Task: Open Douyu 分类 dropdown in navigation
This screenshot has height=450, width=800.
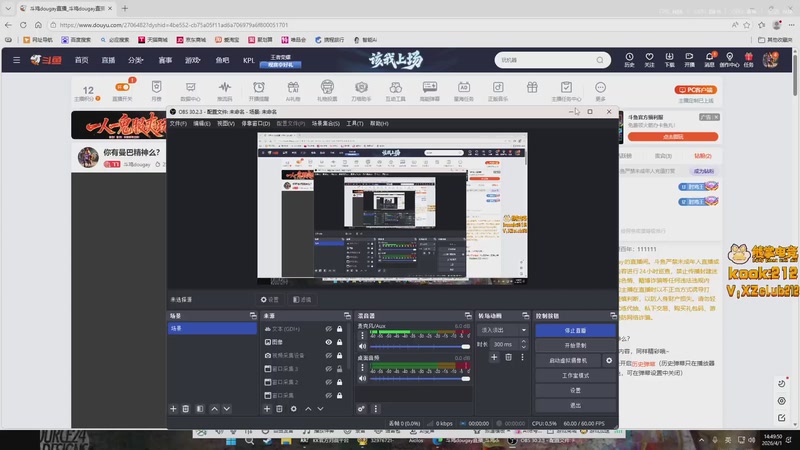Action: 136,60
